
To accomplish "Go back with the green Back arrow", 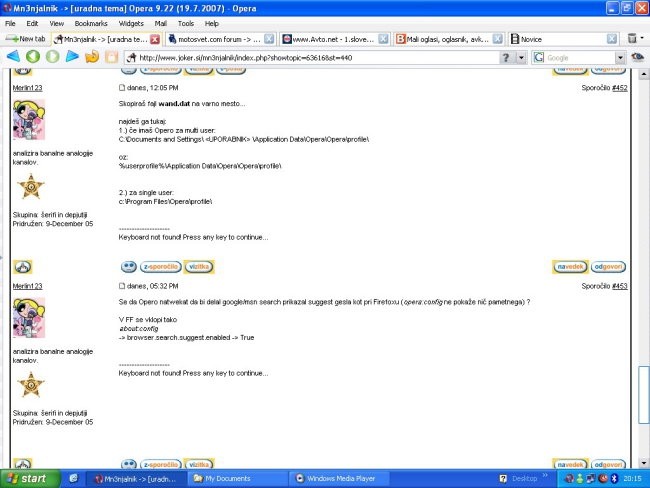I will pos(33,57).
